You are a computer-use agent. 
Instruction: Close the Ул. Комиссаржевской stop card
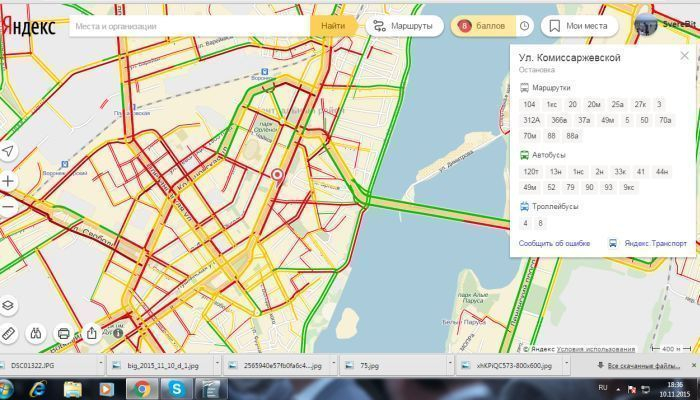click(684, 56)
